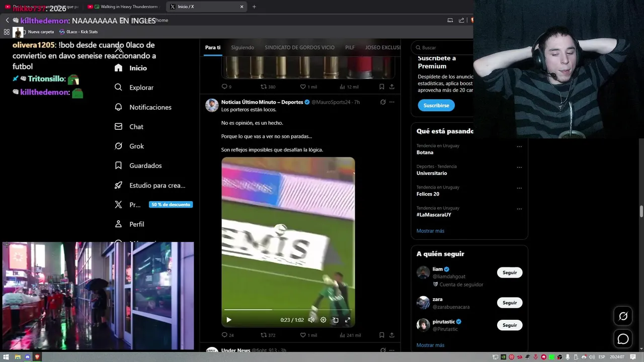Repost the post with 380 reposts
This screenshot has height=362, width=644.
(268, 87)
